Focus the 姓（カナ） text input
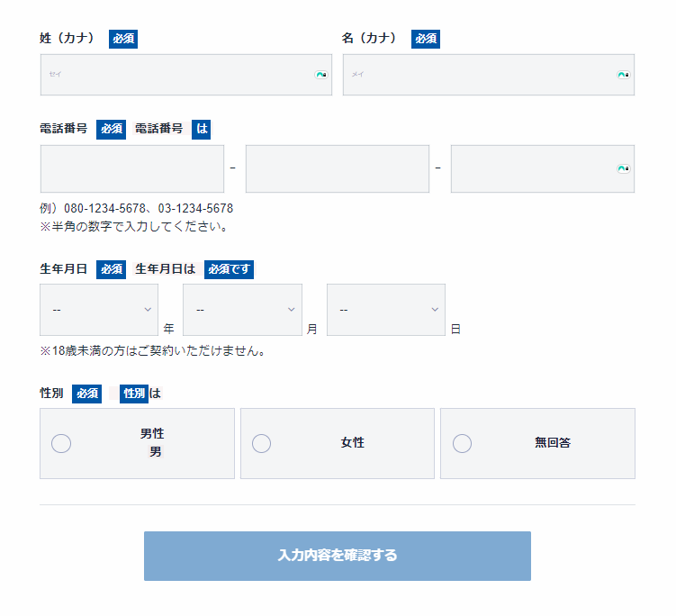 pyautogui.click(x=176, y=75)
